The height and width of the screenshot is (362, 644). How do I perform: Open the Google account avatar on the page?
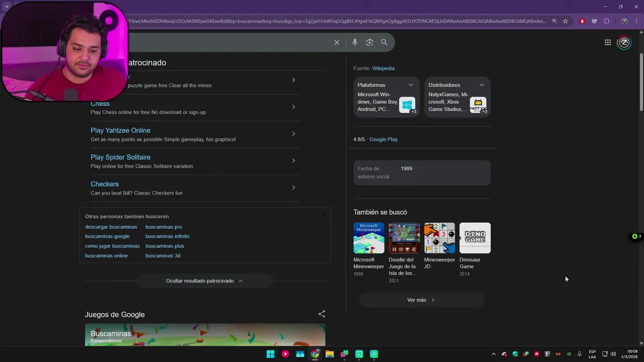pos(624,42)
